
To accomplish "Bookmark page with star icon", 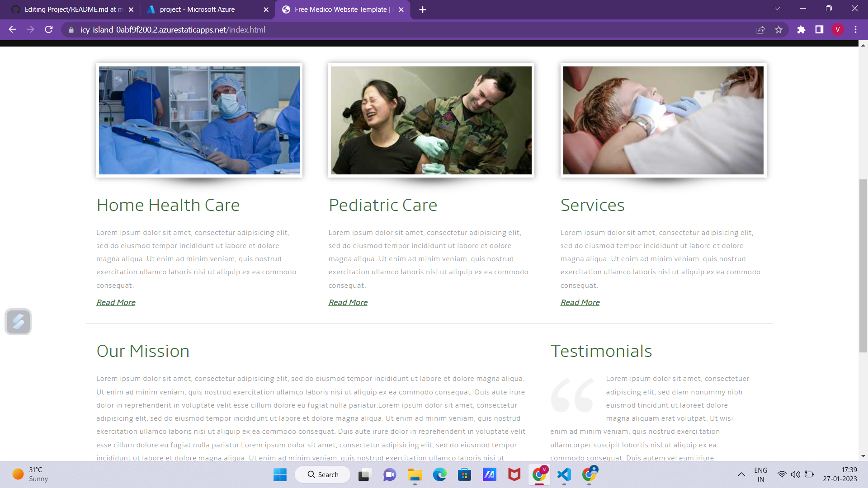I will [x=778, y=30].
